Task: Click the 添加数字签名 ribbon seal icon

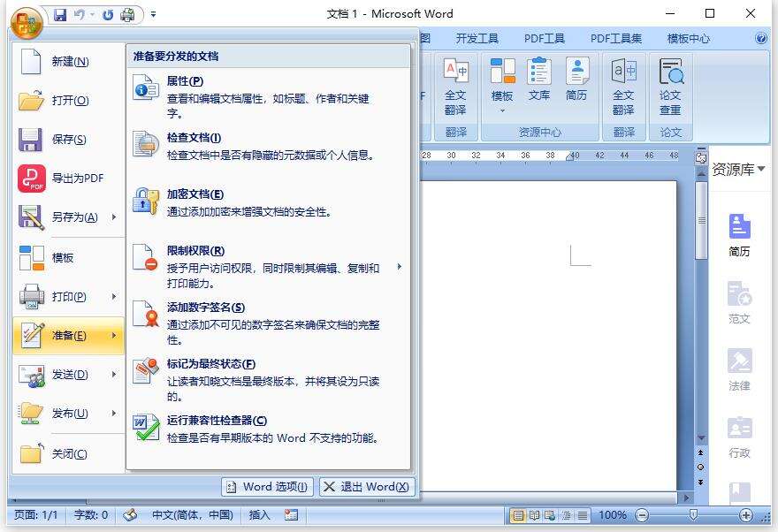Action: coord(145,314)
